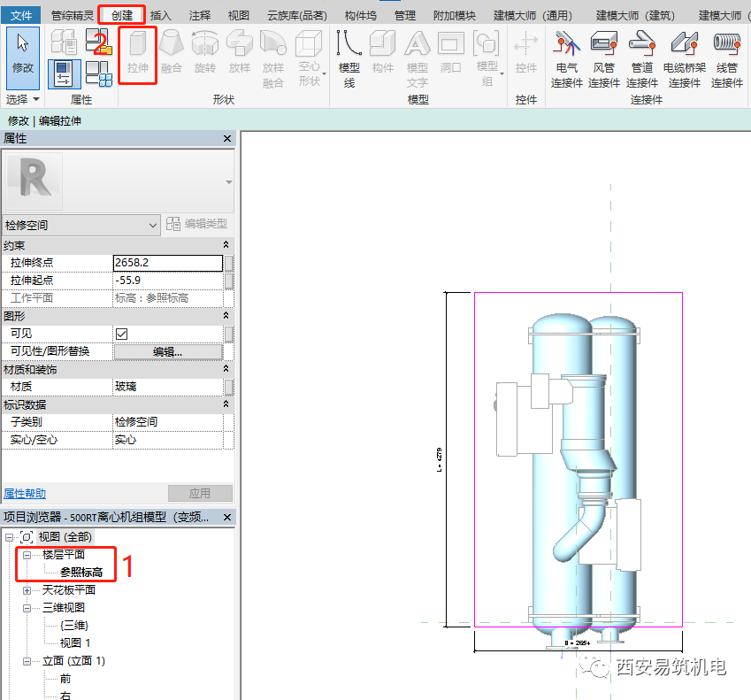Switch to the 插入 ribbon tab
Screen dimensions: 751x700
(x=161, y=16)
